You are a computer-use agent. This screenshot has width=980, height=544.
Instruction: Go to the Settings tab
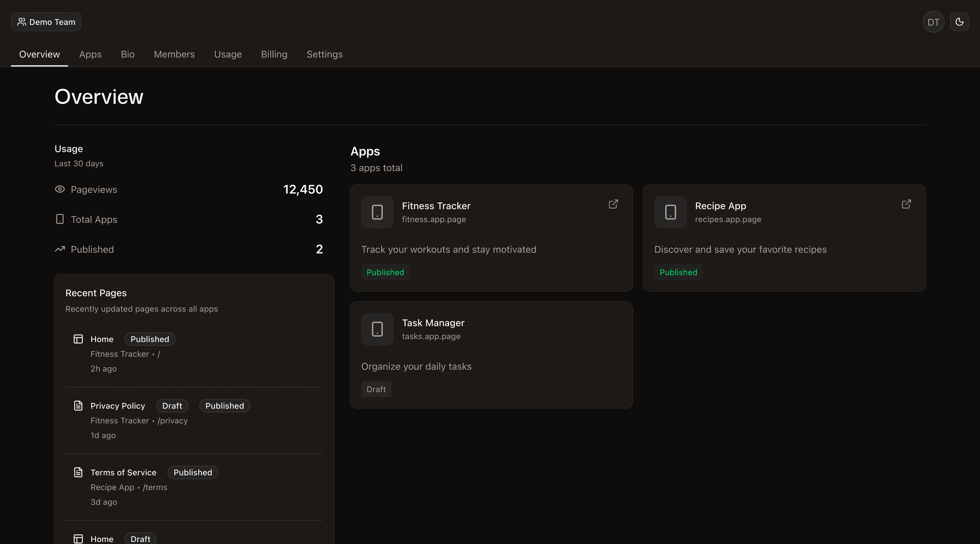click(x=325, y=54)
